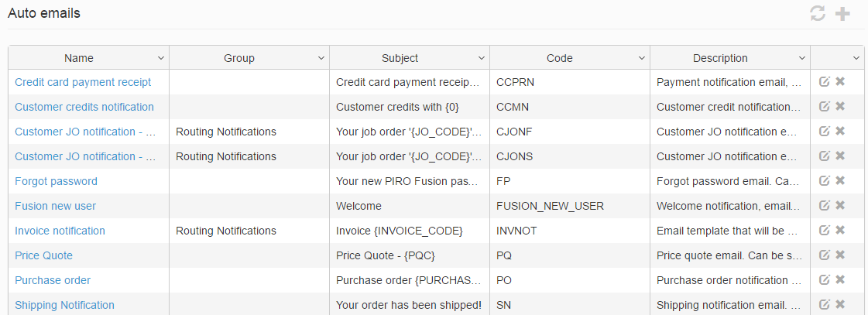Open the Invoice notification link
Screen dimensions: 868x315
tap(60, 231)
